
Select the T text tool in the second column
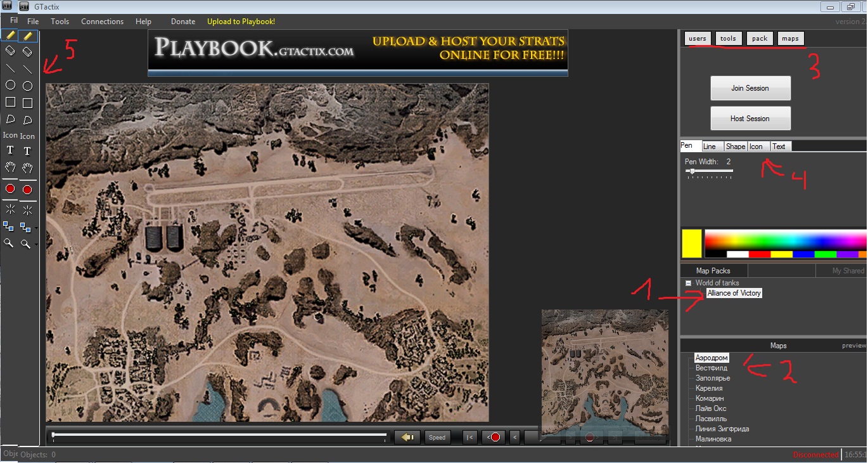coord(27,151)
